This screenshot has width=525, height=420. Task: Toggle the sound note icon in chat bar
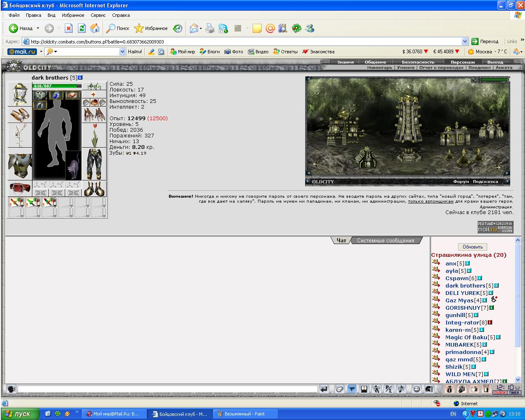(x=401, y=389)
